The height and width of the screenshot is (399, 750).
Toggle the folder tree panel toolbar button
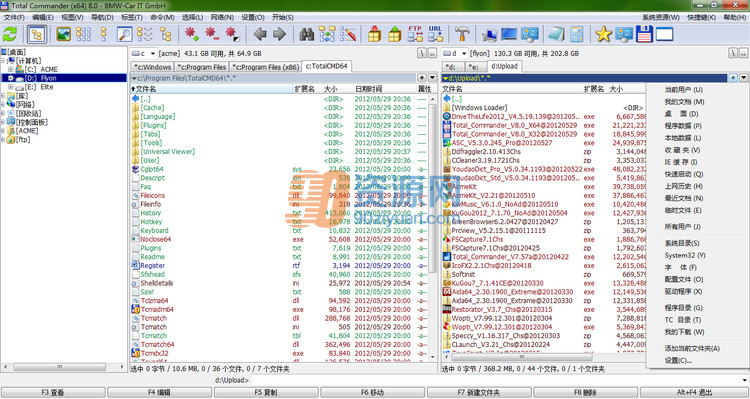37,34
